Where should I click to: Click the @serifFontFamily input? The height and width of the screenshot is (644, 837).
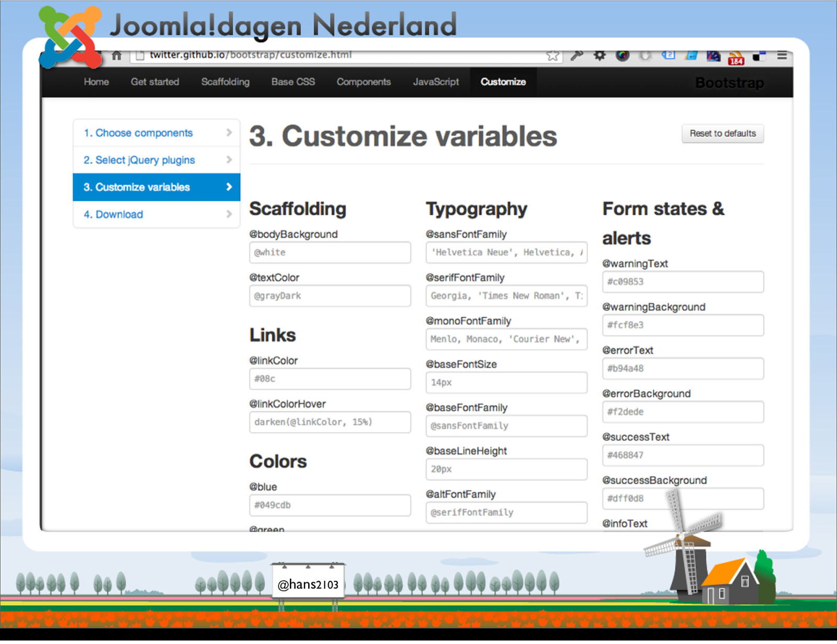tap(507, 296)
